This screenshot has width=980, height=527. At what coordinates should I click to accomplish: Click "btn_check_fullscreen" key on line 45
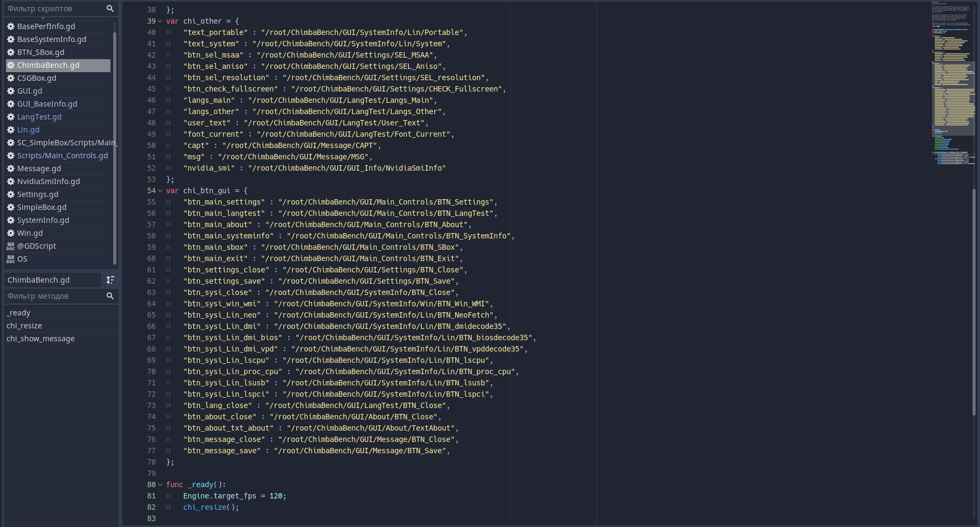point(231,89)
